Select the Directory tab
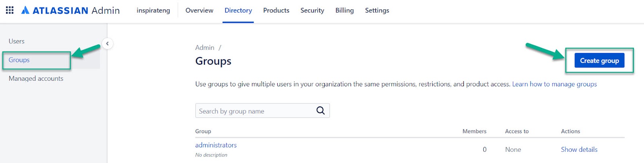Screen dimensions: 644x163 point(238,10)
